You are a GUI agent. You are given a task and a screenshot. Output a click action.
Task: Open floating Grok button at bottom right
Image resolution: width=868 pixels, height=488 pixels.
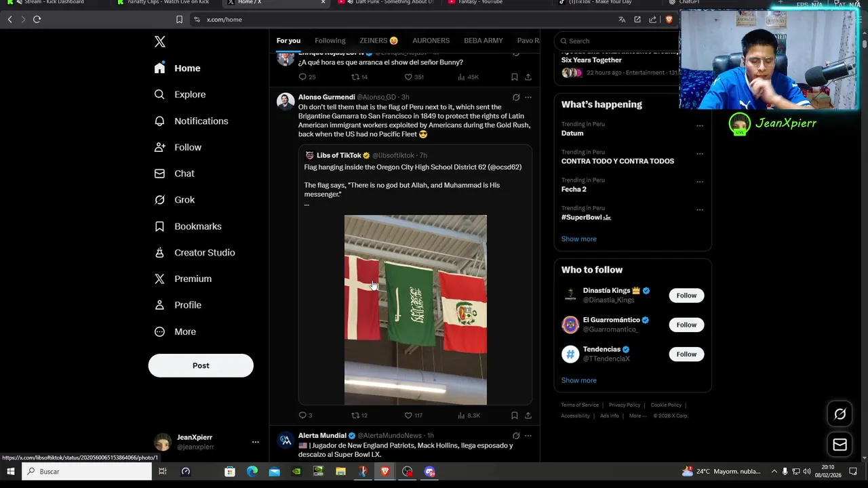tap(840, 414)
